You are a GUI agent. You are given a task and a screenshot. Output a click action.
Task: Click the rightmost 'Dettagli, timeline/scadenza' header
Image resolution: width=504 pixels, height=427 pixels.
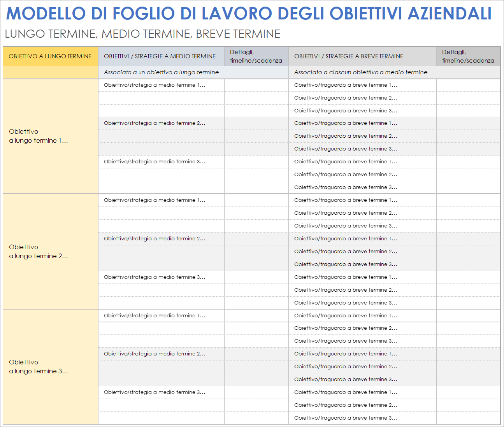468,56
